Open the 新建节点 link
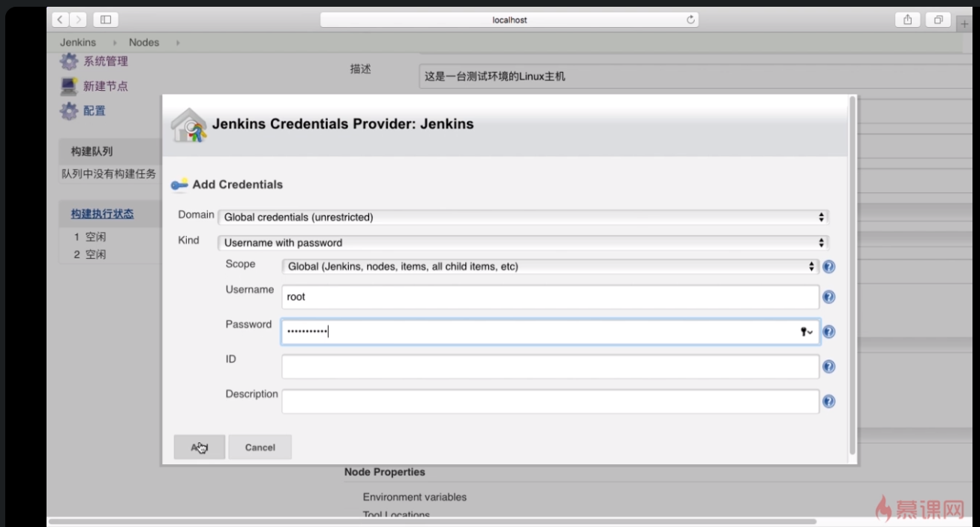Image resolution: width=980 pixels, height=527 pixels. [x=106, y=86]
